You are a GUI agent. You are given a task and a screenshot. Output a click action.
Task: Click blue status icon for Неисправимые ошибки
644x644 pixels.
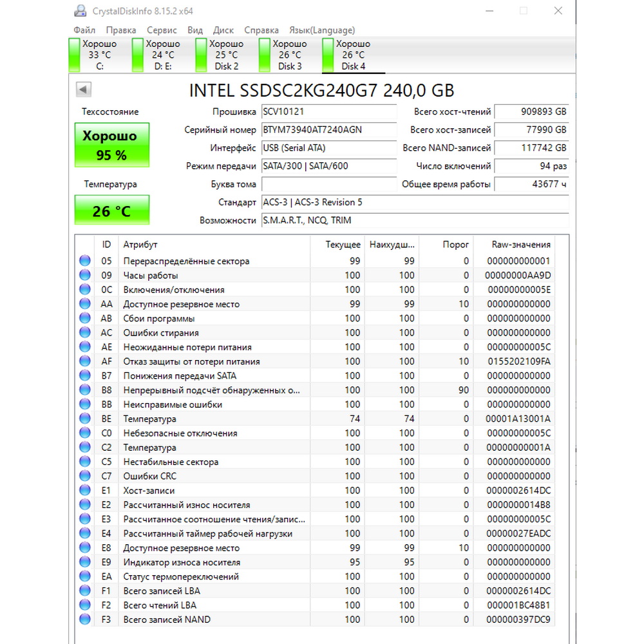(x=85, y=404)
